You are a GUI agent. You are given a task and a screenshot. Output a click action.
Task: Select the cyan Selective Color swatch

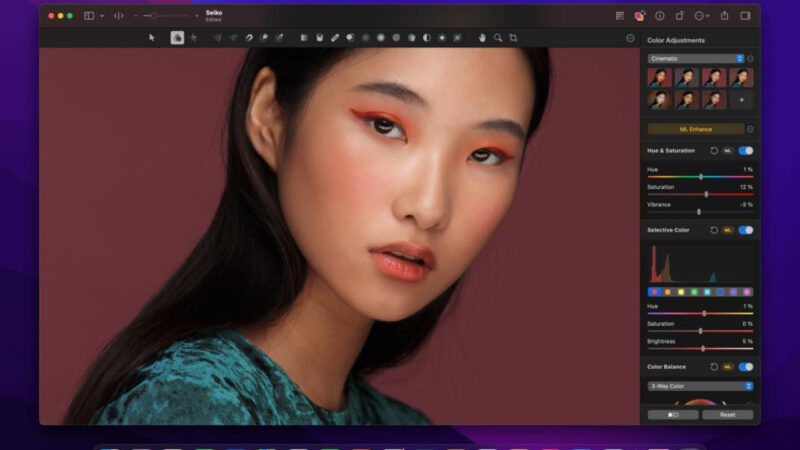pyautogui.click(x=707, y=292)
